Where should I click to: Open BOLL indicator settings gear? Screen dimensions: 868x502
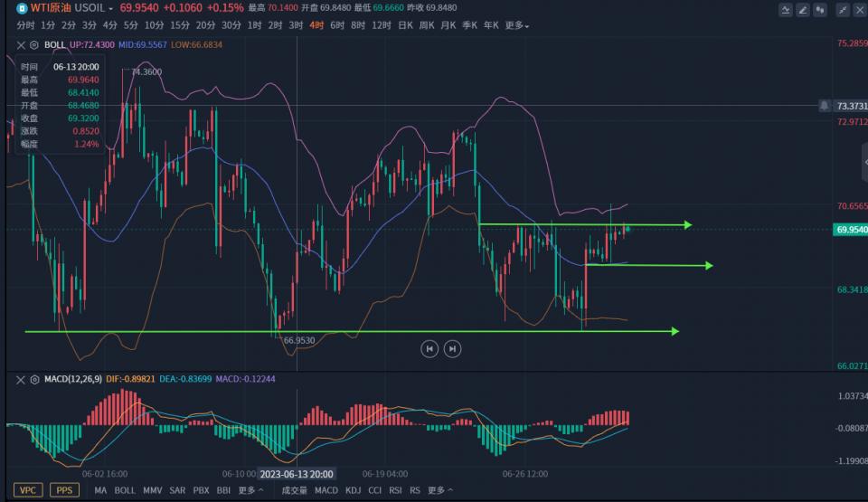(x=34, y=45)
